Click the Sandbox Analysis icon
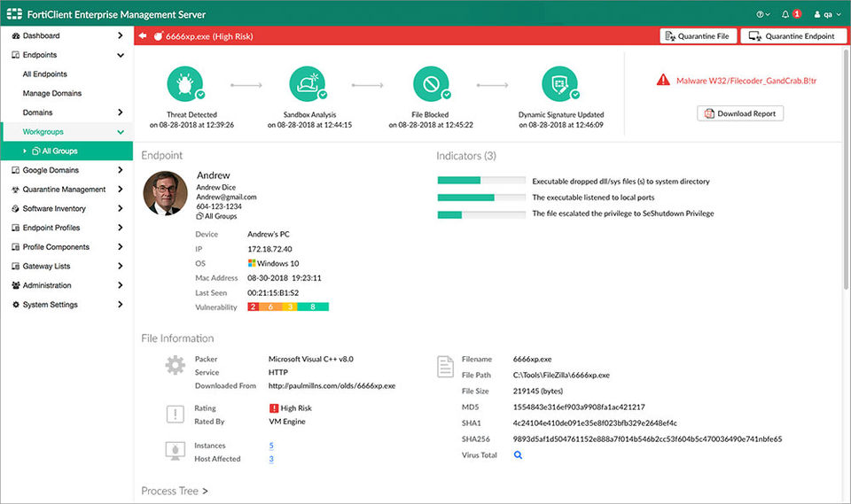This screenshot has width=851, height=504. (308, 84)
